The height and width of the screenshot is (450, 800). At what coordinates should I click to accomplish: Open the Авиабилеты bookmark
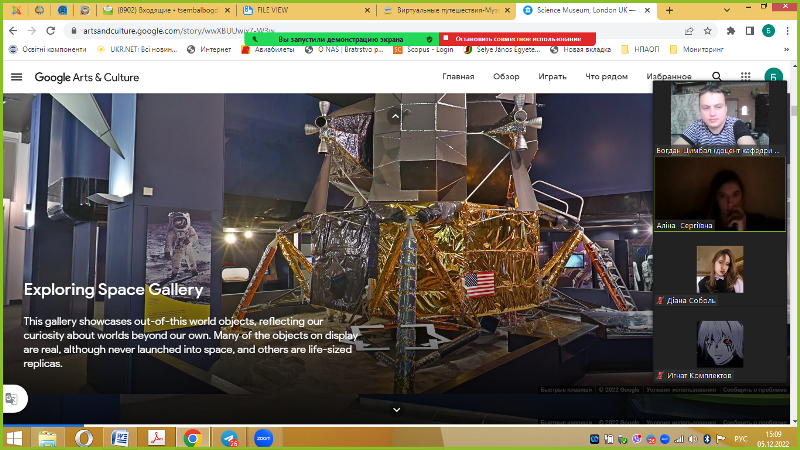click(268, 49)
